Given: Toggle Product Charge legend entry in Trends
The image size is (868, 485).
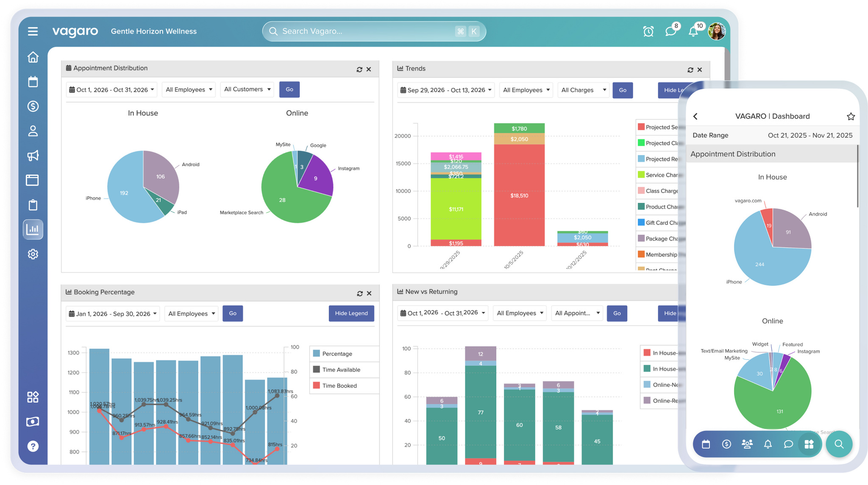Looking at the screenshot, I should (658, 207).
